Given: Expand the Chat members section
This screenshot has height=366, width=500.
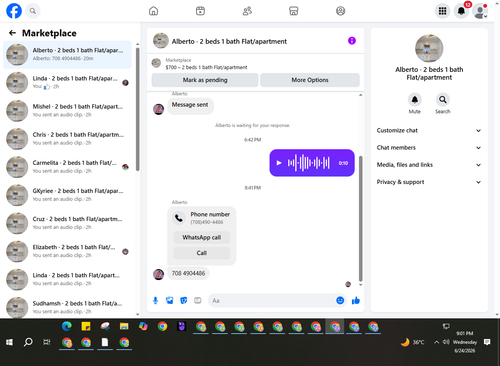Looking at the screenshot, I should (x=429, y=148).
